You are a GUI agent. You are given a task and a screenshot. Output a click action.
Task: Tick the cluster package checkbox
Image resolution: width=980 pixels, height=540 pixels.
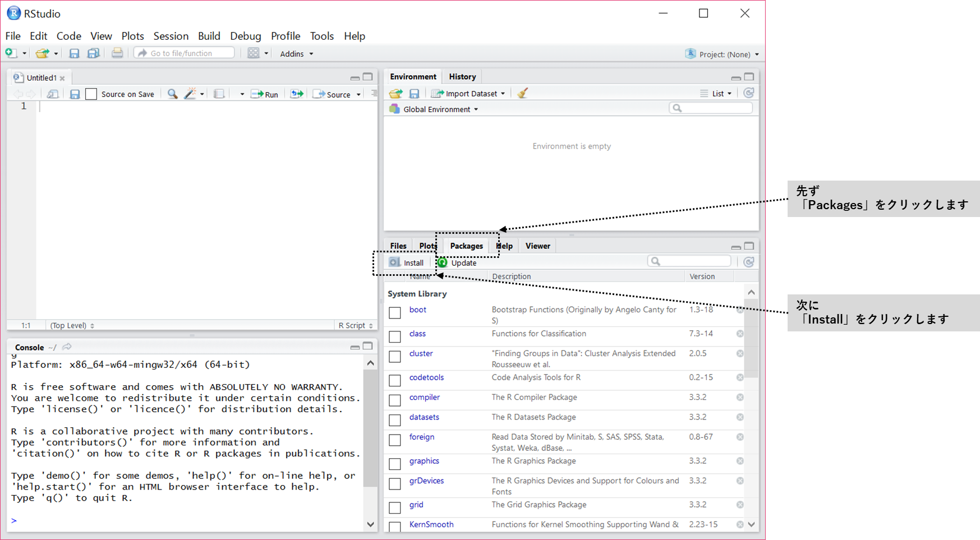pyautogui.click(x=395, y=356)
